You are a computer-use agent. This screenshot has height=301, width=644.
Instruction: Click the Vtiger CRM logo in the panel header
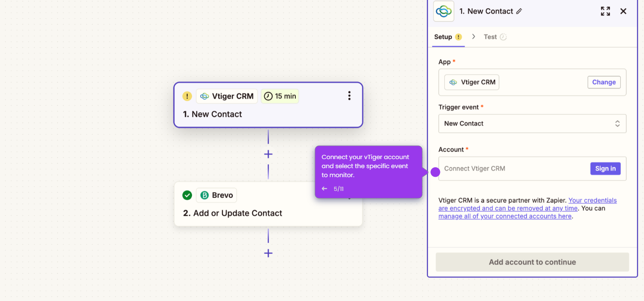pos(443,11)
